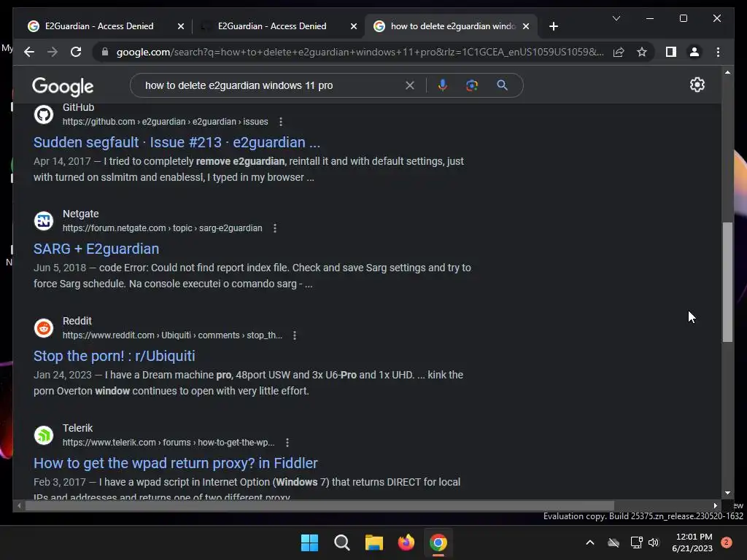The width and height of the screenshot is (747, 560).
Task: Click the Netgate favicon in results
Action: (43, 221)
